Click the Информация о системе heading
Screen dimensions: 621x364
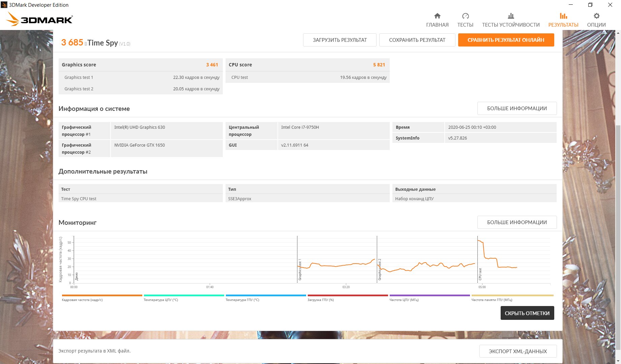click(x=94, y=109)
